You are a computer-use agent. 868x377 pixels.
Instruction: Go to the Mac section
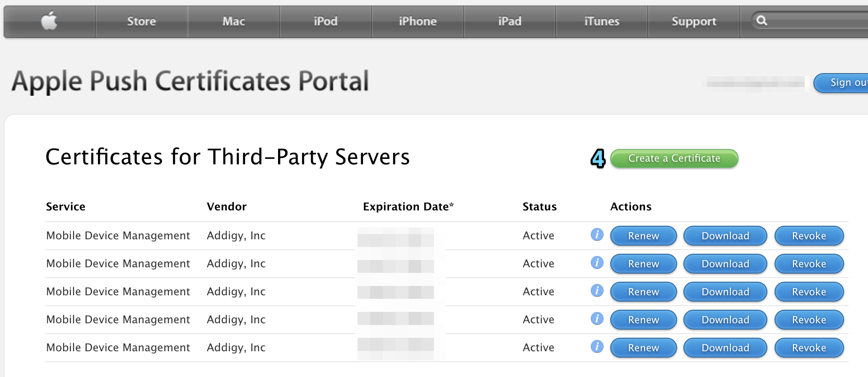(x=233, y=21)
